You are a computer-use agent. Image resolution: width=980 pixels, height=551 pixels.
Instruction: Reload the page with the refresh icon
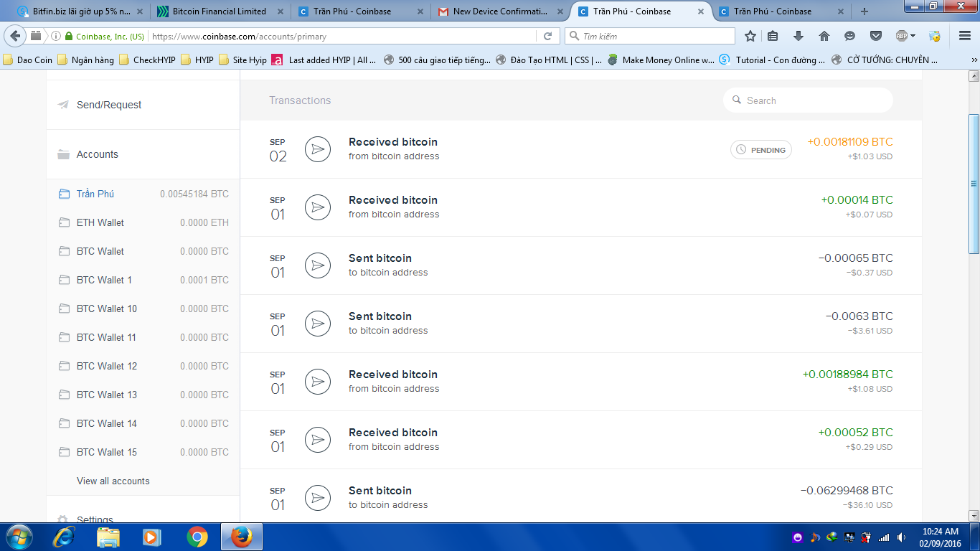(x=547, y=36)
